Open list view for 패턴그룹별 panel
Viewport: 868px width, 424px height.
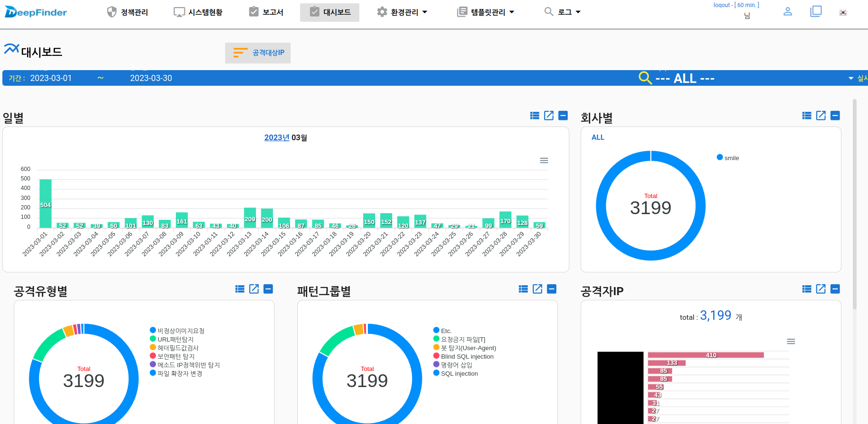[x=523, y=289]
